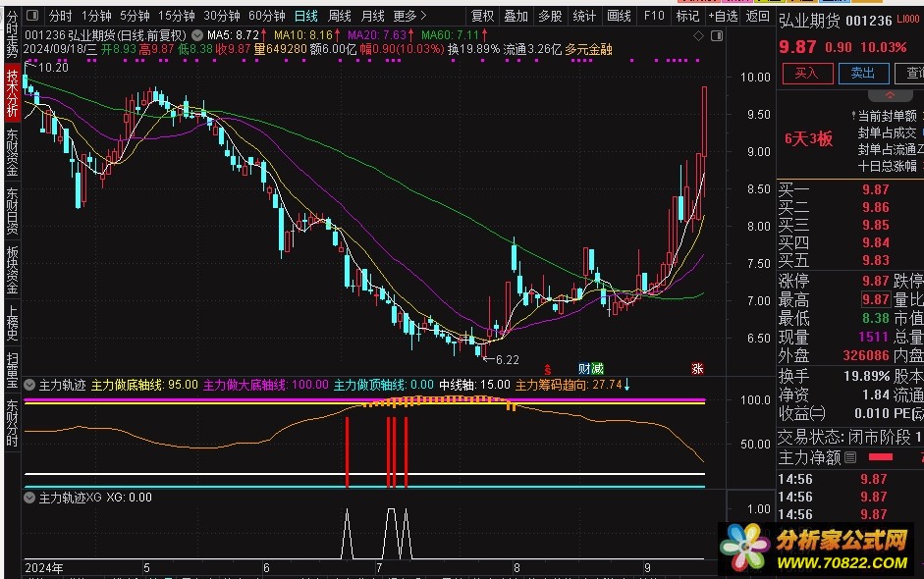
Task: Click the 标记 mark button
Action: [687, 16]
